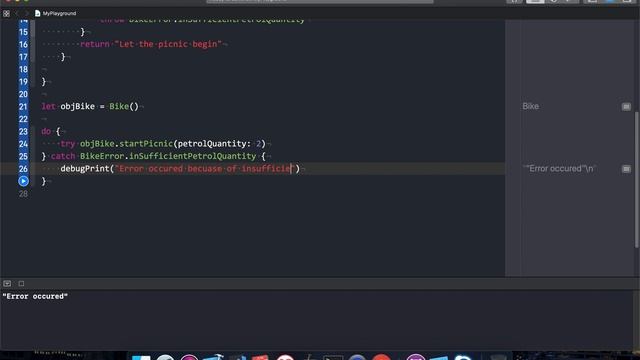Click the line number 21 gutter
The width and height of the screenshot is (640, 360).
tap(23, 107)
